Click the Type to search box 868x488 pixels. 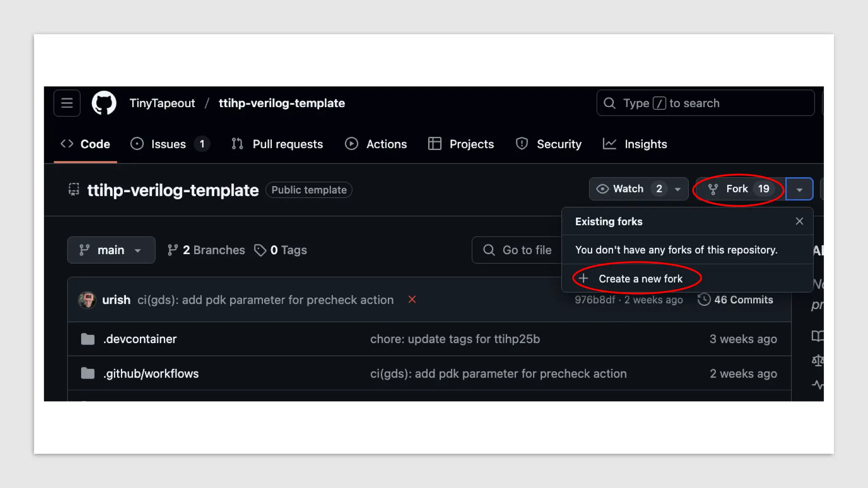[705, 103]
